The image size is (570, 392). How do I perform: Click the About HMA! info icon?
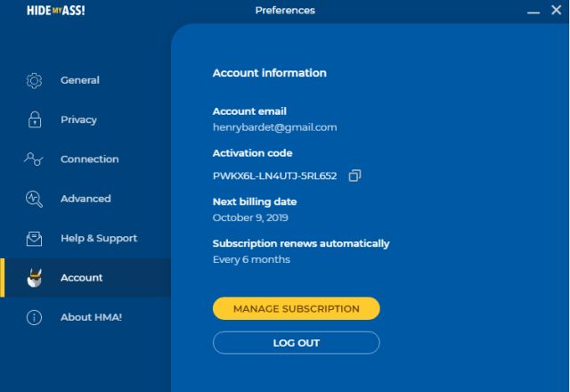click(x=34, y=317)
